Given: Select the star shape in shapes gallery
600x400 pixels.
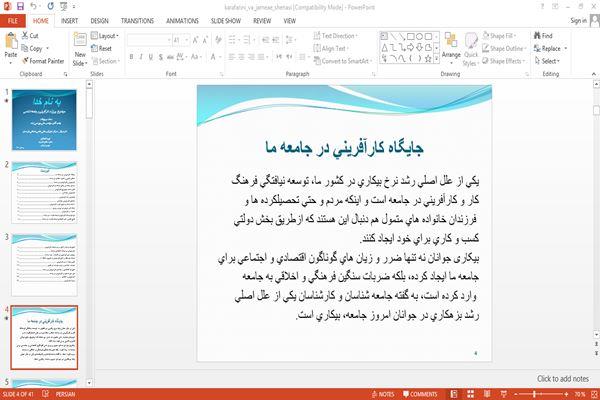Looking at the screenshot, I should pyautogui.click(x=428, y=59).
